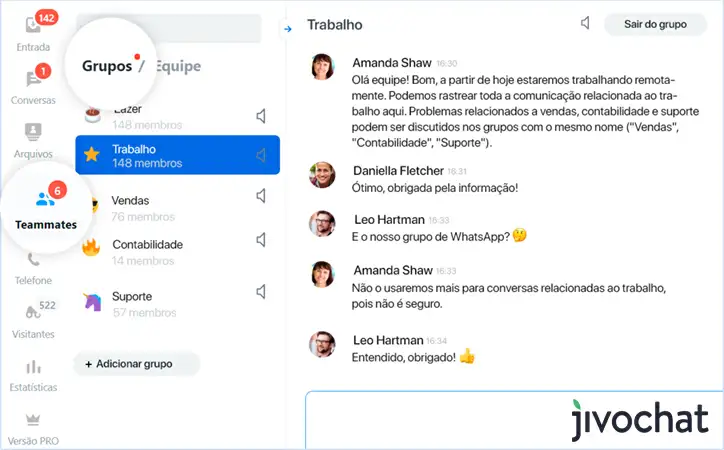724x450 pixels.
Task: Open the Visitantes binoculars icon
Action: pyautogui.click(x=33, y=312)
